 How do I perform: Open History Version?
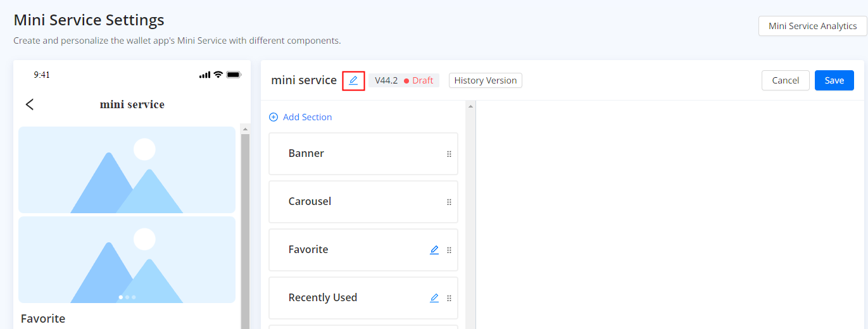[x=486, y=80]
